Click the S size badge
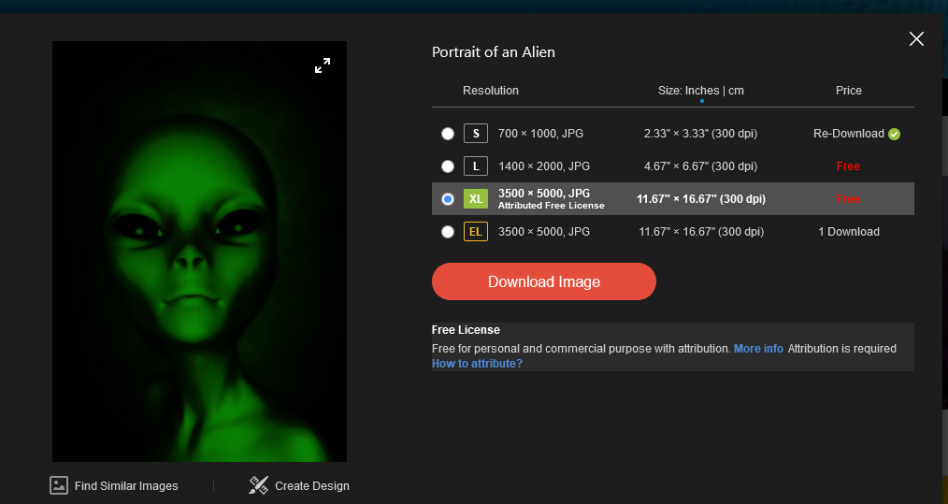The width and height of the screenshot is (948, 504). [x=476, y=134]
